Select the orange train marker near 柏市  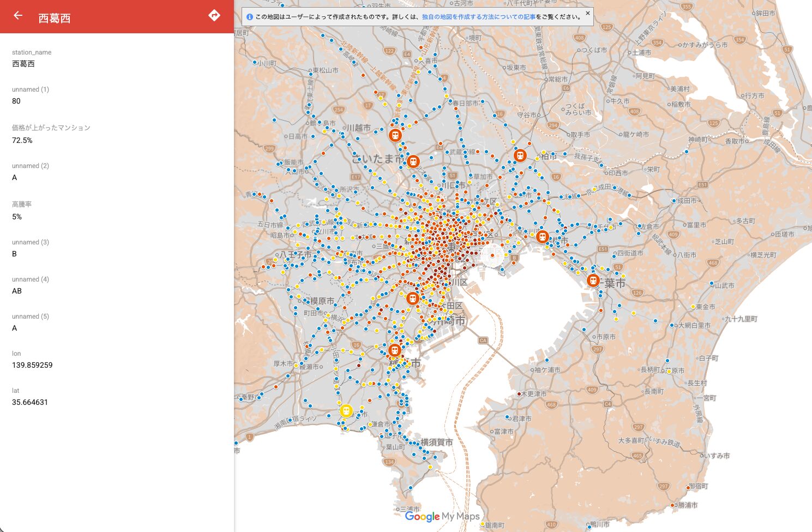pyautogui.click(x=520, y=156)
